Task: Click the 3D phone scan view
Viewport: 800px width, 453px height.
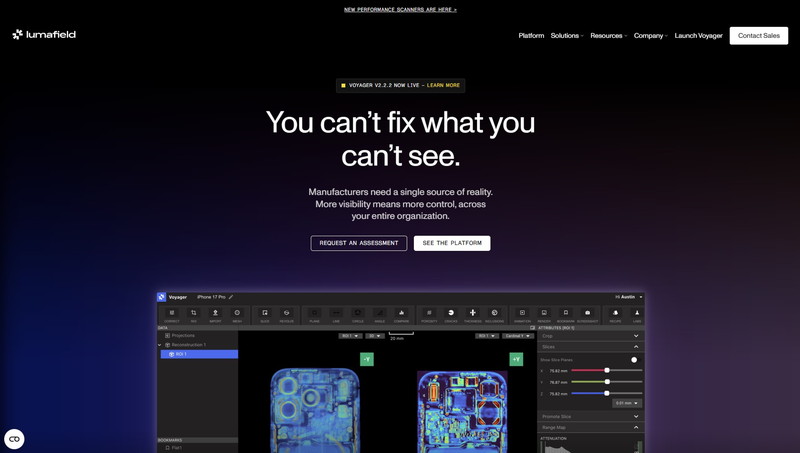Action: point(315,410)
